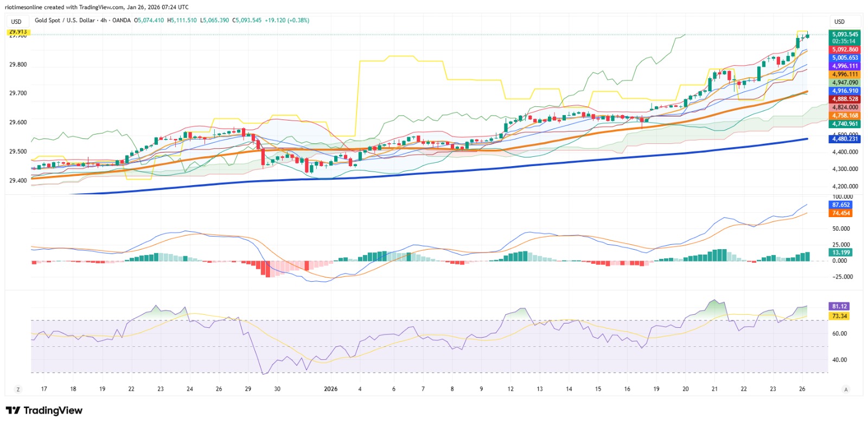Click the 2026 year marker on time axis

click(x=330, y=389)
